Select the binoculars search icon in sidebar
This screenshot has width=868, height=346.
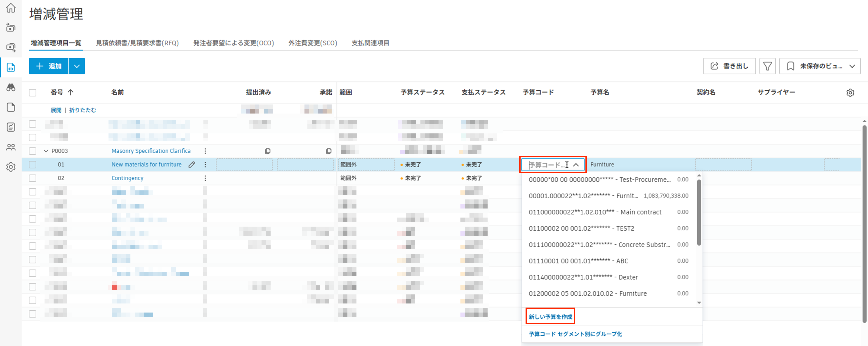[x=11, y=87]
